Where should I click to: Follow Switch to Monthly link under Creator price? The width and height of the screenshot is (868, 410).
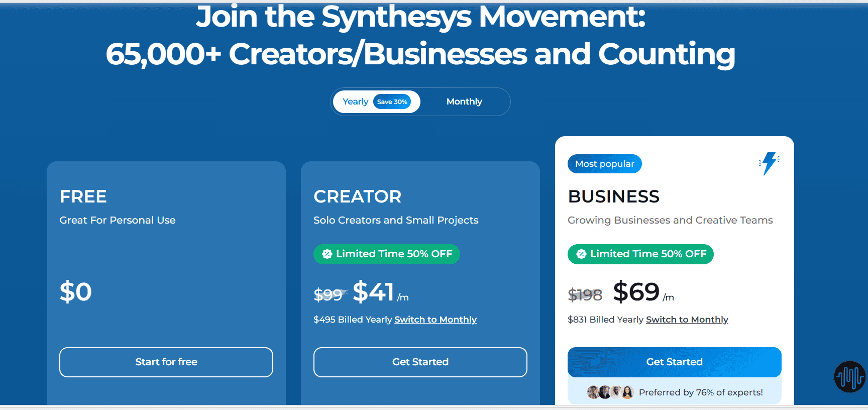pyautogui.click(x=436, y=320)
